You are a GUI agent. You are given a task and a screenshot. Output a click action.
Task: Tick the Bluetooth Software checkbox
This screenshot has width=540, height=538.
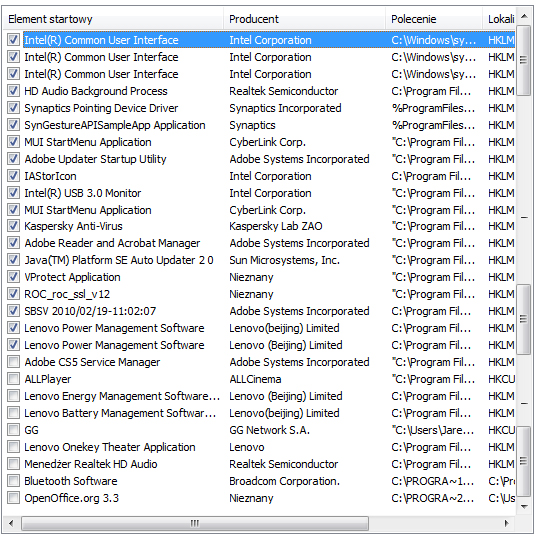click(13, 481)
